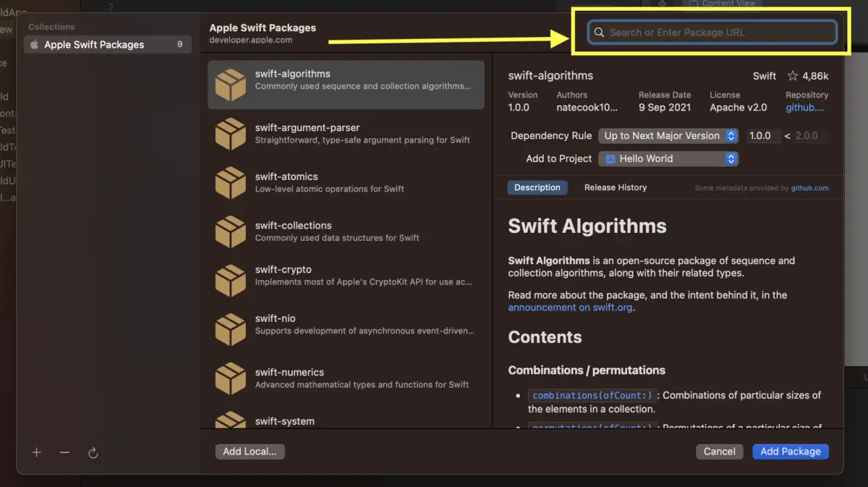This screenshot has width=868, height=487.
Task: Select the swift-system package name
Action: 284,421
